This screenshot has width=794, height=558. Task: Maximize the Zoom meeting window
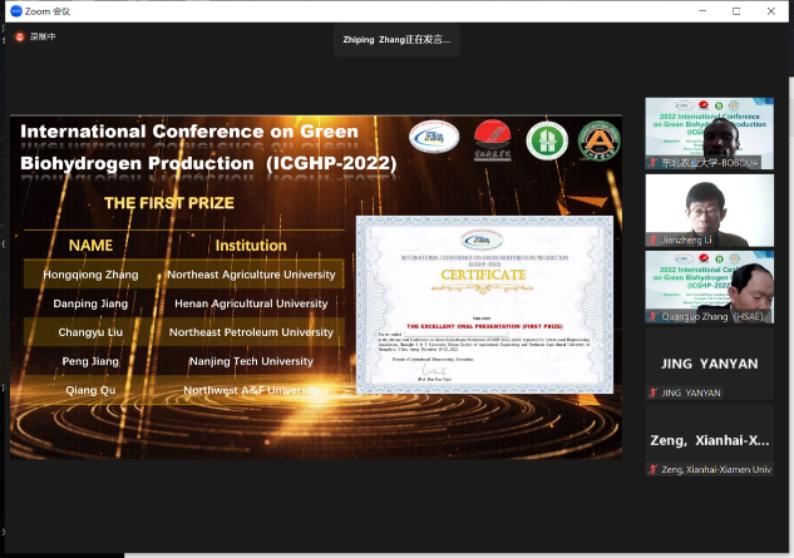(x=736, y=11)
